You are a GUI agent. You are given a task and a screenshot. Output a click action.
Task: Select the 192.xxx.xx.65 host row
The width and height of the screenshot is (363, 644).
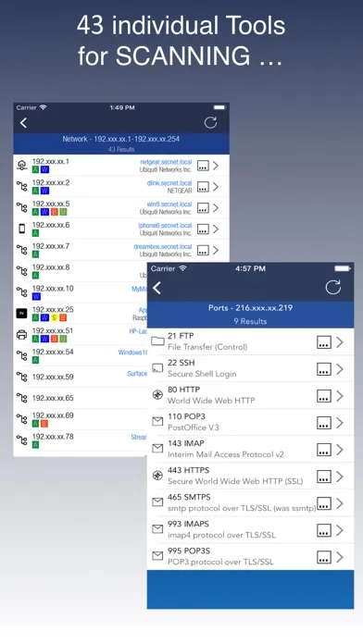[81, 398]
